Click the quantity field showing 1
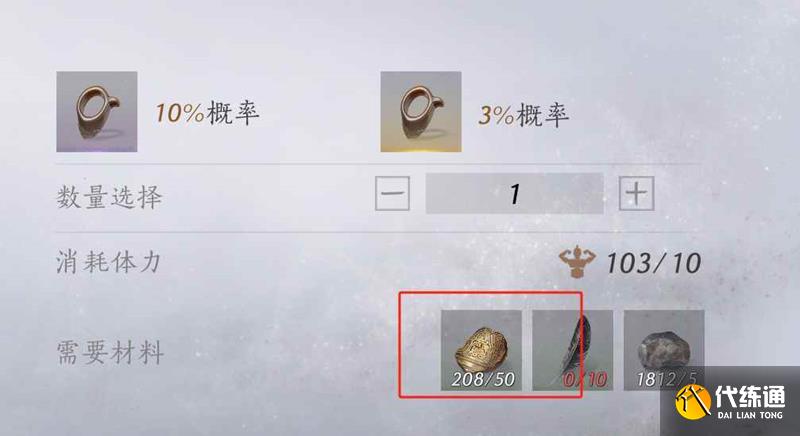 click(x=514, y=193)
